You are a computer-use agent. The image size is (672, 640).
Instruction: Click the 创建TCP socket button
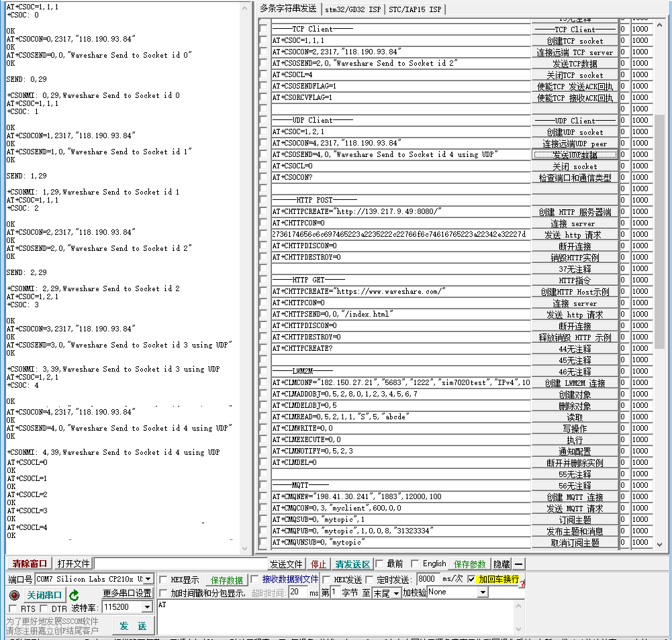(575, 41)
